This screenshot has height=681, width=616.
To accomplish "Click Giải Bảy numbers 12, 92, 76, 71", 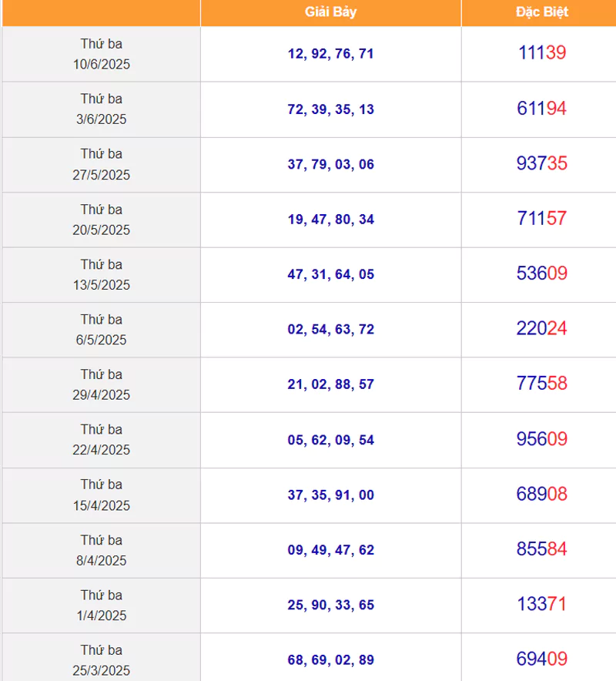I will pyautogui.click(x=331, y=53).
